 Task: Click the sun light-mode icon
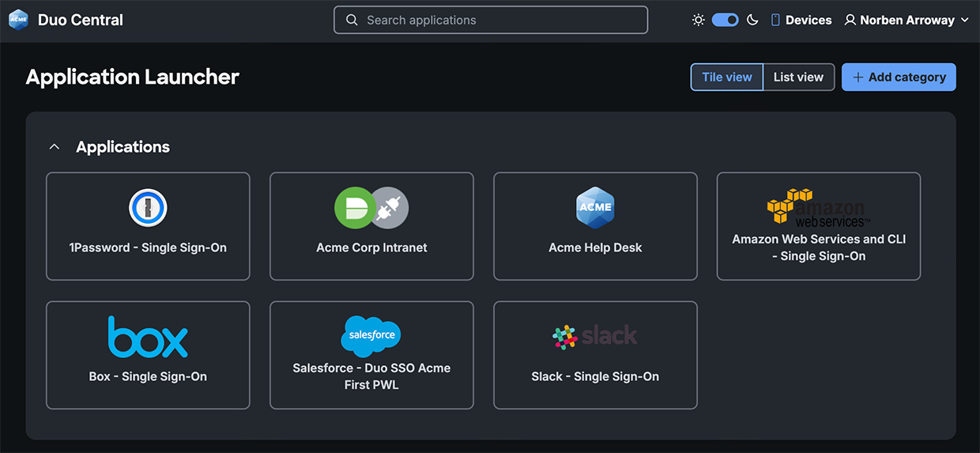pos(699,20)
